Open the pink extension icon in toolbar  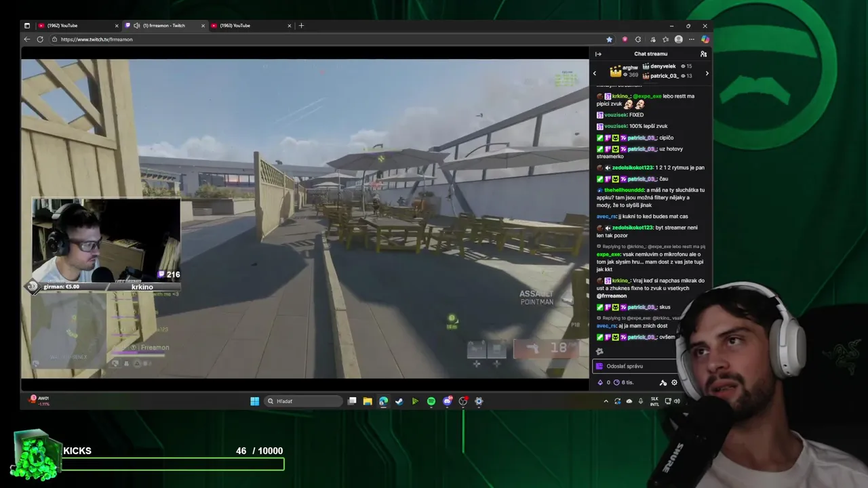(625, 39)
